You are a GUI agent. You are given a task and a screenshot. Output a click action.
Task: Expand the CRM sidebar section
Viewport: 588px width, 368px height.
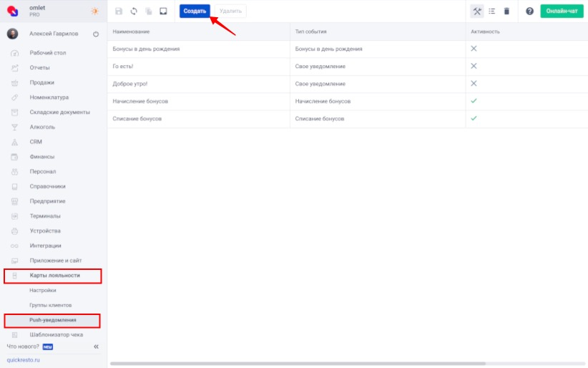36,142
